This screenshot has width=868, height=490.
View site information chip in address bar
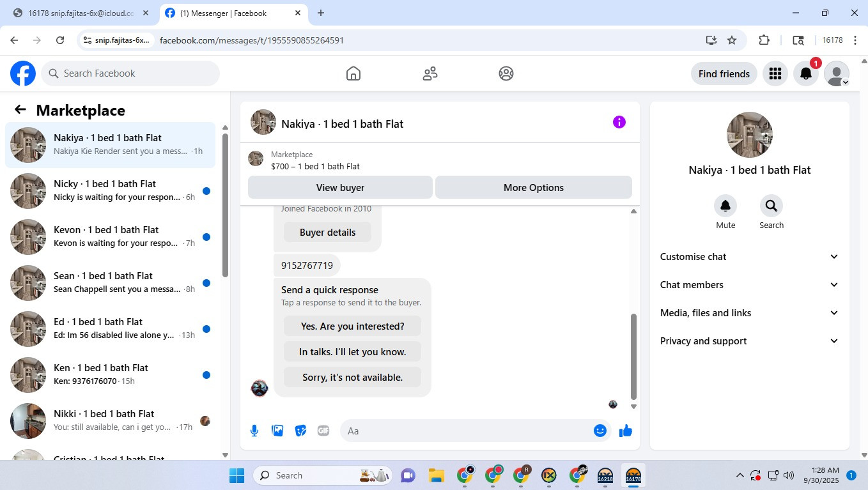coord(118,40)
